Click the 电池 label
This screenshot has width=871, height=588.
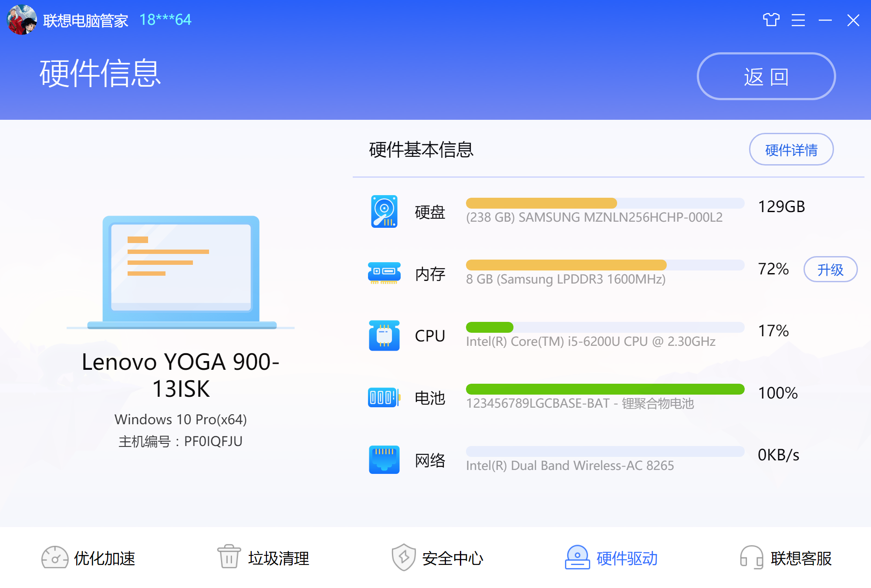pyautogui.click(x=430, y=398)
